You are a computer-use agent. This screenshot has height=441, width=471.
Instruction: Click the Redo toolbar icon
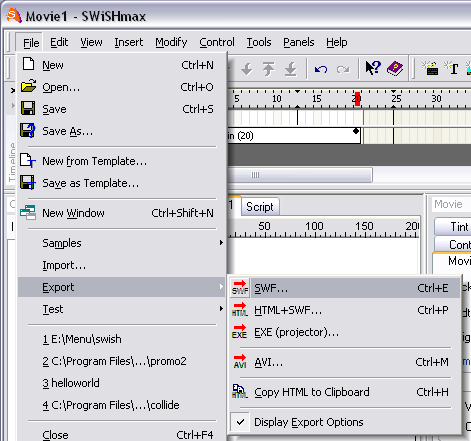pyautogui.click(x=343, y=69)
